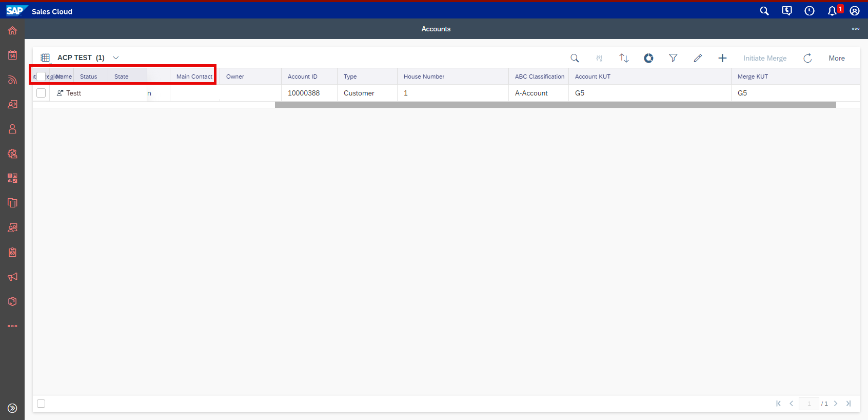Click the table view grid icon
Viewport: 868px width, 420px height.
[x=45, y=58]
